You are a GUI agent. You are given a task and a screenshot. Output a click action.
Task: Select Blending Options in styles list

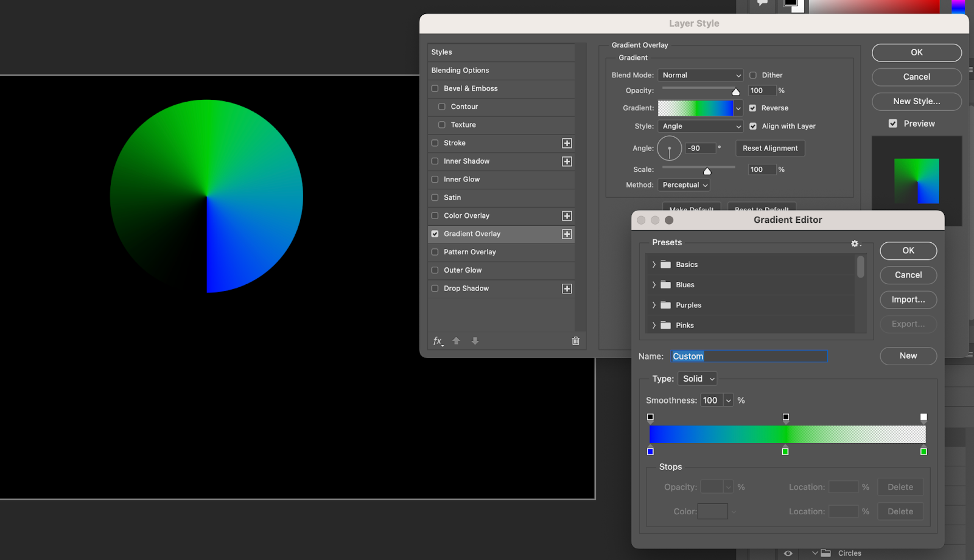coord(460,71)
